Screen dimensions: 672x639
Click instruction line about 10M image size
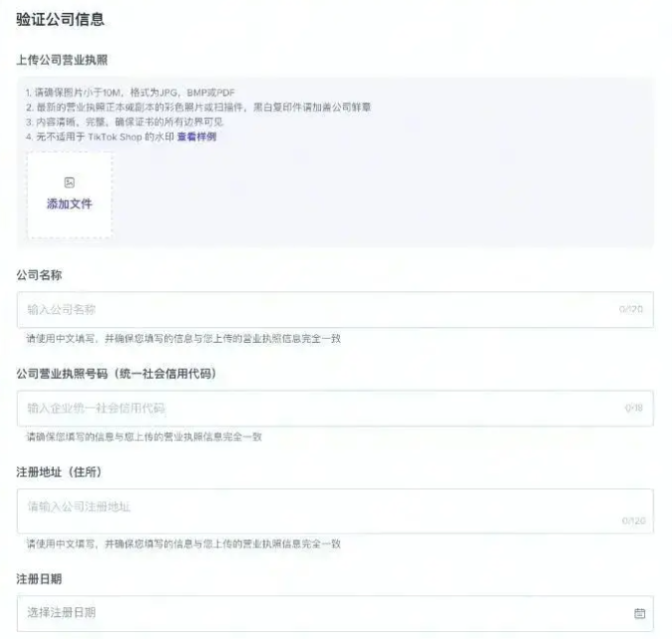pyautogui.click(x=130, y=92)
